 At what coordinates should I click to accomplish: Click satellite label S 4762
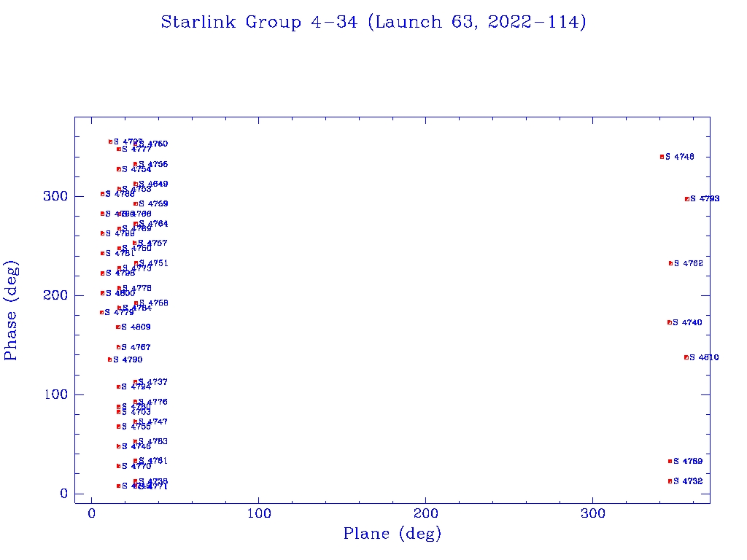(x=688, y=263)
